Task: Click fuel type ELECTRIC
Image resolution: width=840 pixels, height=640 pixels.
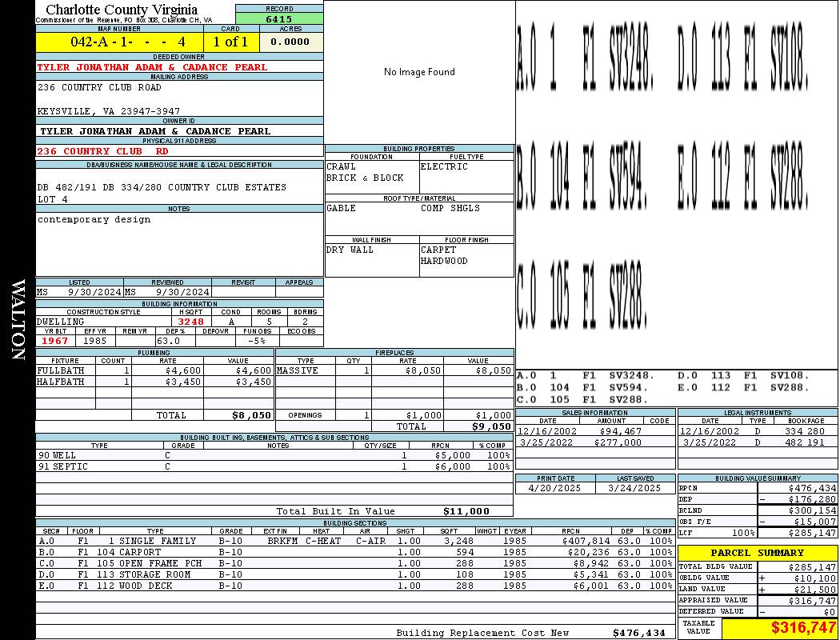Action: click(444, 166)
